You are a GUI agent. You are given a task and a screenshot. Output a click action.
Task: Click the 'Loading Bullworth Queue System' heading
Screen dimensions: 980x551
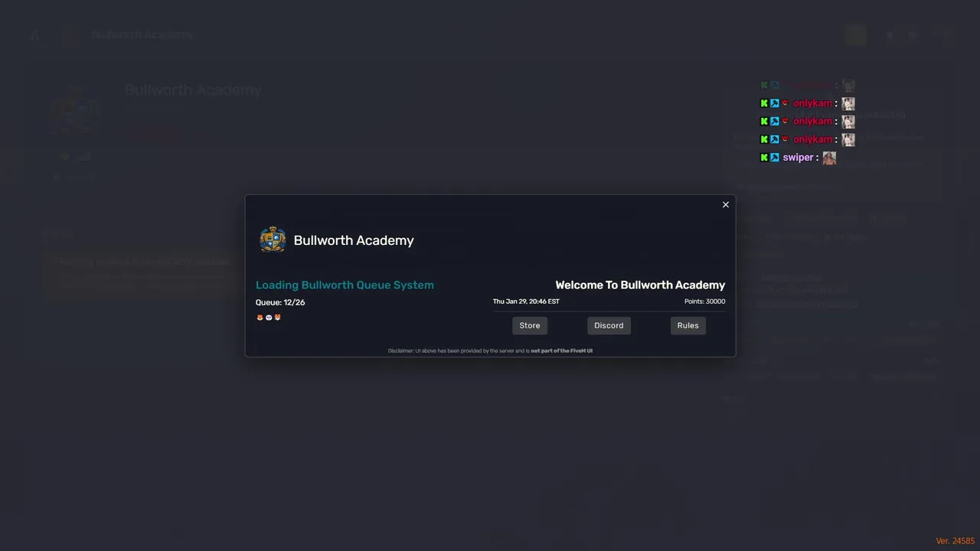coord(345,285)
